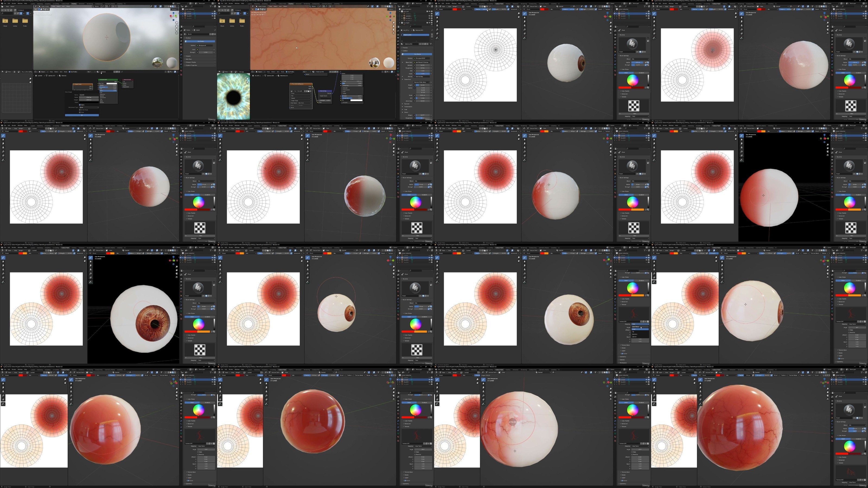The image size is (868, 488).
Task: Open Generated Type Blank dropdown in New Image dialog
Action: click(x=89, y=107)
